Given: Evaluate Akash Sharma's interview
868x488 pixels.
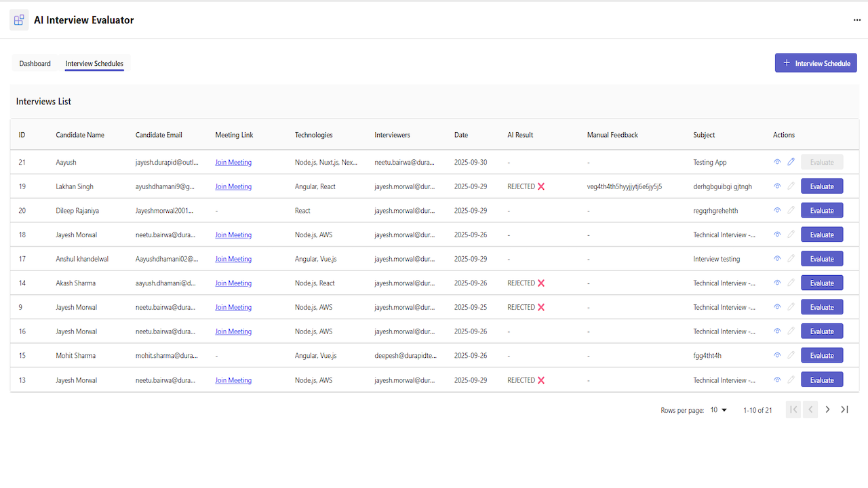Looking at the screenshot, I should click(x=822, y=283).
